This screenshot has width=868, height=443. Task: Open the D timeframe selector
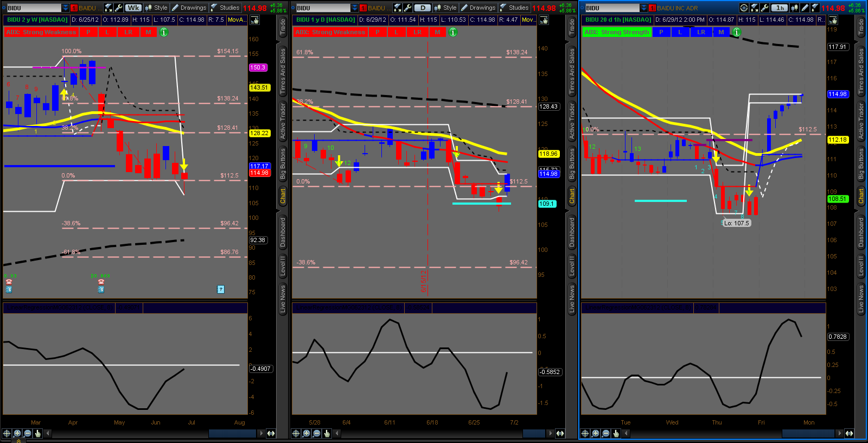tap(423, 8)
